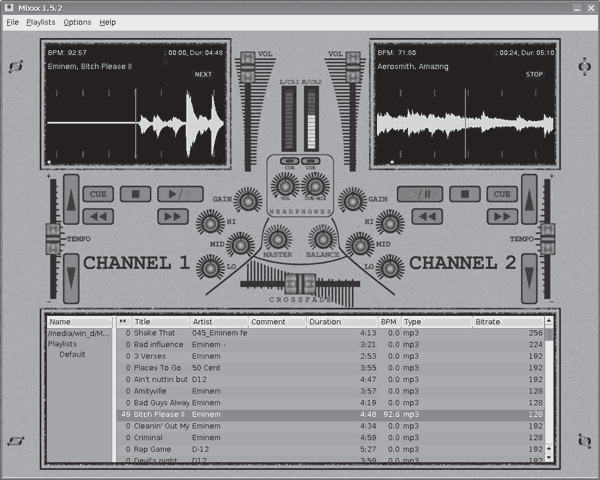Open the Options menu
600x480 pixels.
(x=77, y=22)
